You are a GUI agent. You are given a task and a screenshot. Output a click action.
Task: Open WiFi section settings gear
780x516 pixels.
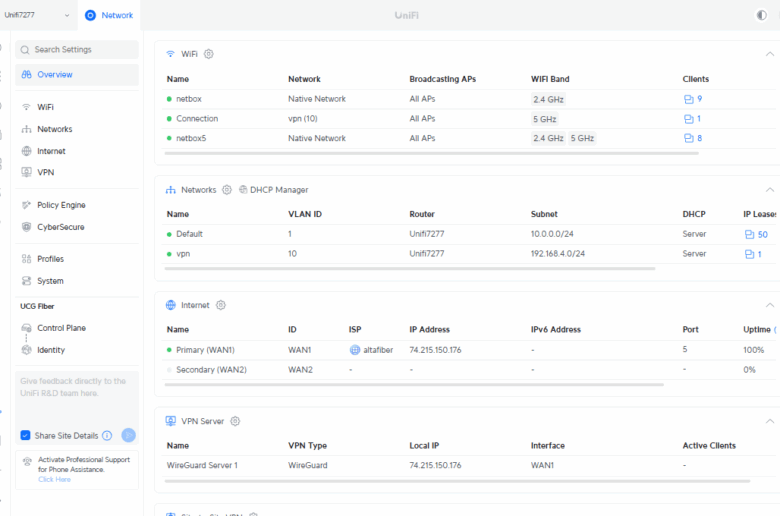click(209, 54)
